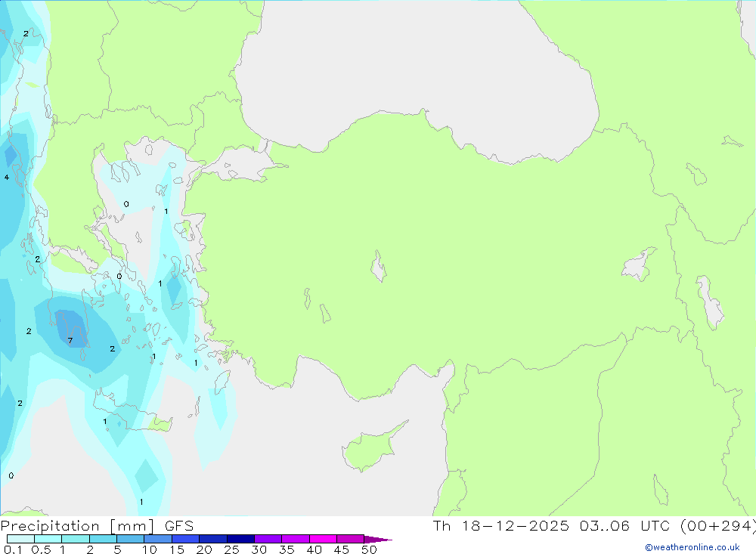Pick the 25–30 mm navy legend swatch
The width and height of the screenshot is (756, 554).
coord(240,539)
